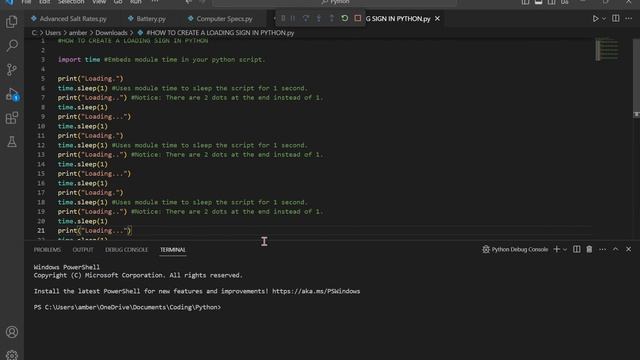
Task: Open the Manage gear icon
Action: pyautogui.click(x=12, y=355)
